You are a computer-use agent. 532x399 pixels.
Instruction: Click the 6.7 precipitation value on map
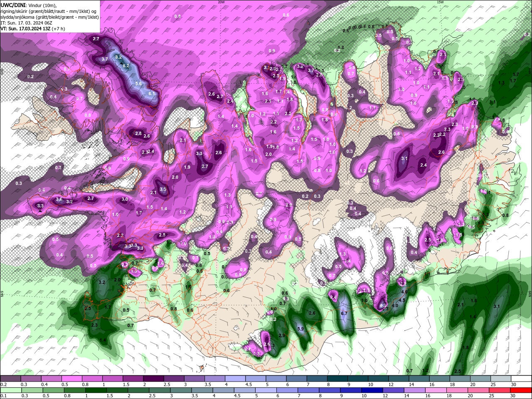click(x=344, y=313)
